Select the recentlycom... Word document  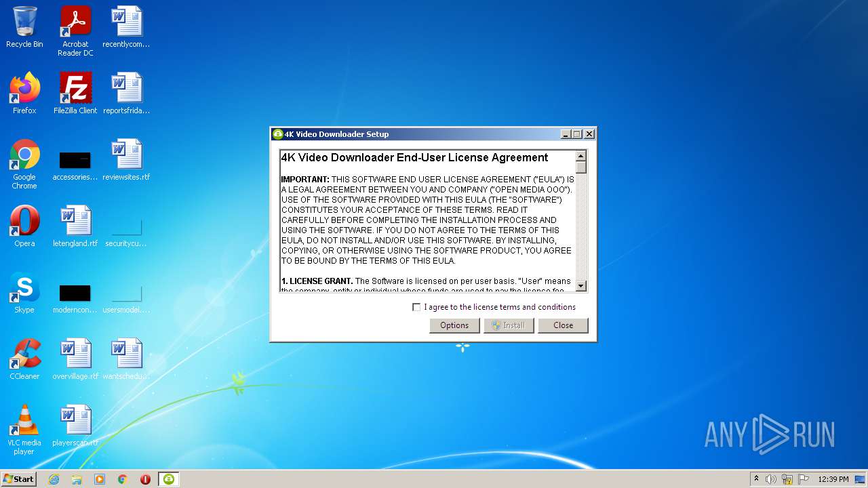(x=126, y=27)
